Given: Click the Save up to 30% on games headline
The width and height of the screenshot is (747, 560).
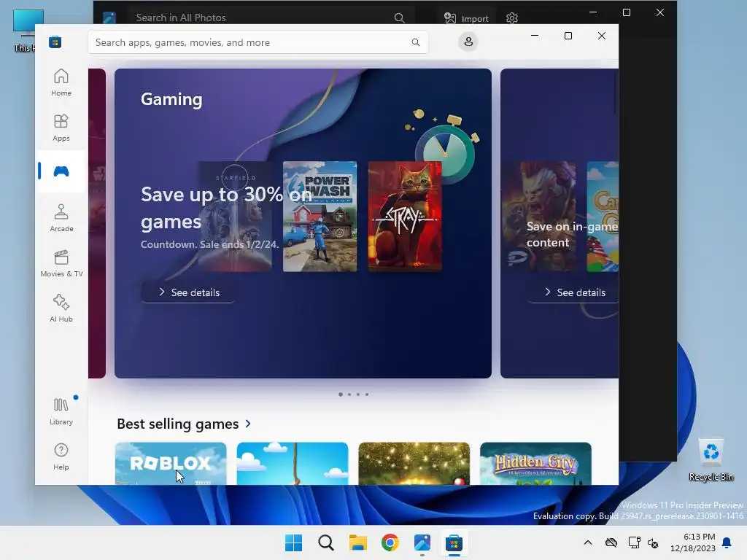Looking at the screenshot, I should tap(226, 208).
